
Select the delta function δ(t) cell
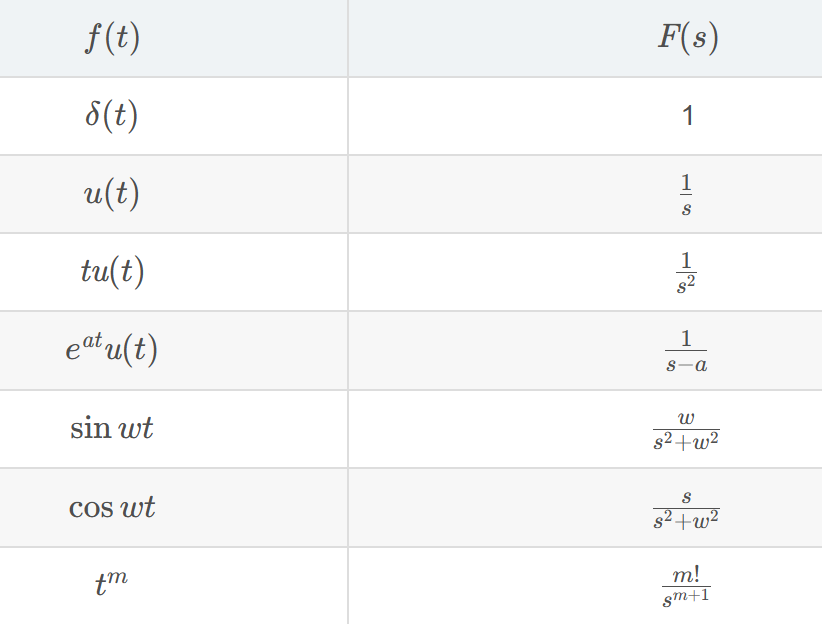112,115
